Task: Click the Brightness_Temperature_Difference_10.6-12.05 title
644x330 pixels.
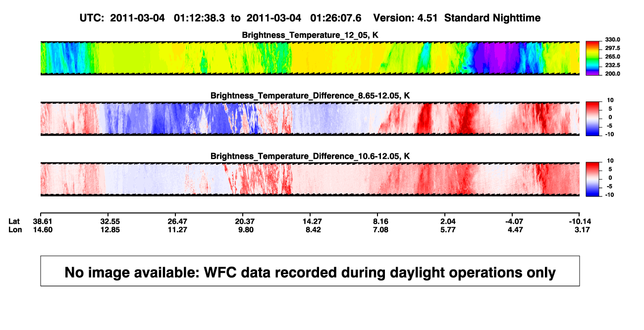Action: click(310, 156)
